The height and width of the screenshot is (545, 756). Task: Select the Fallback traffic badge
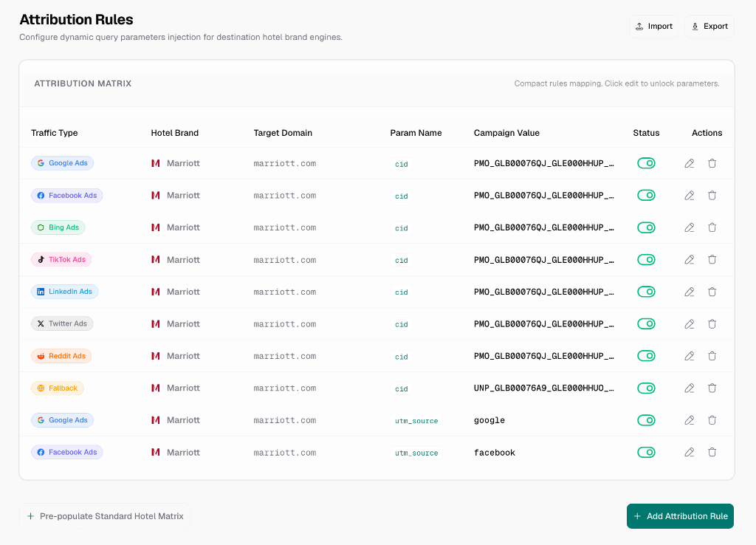[x=58, y=388]
